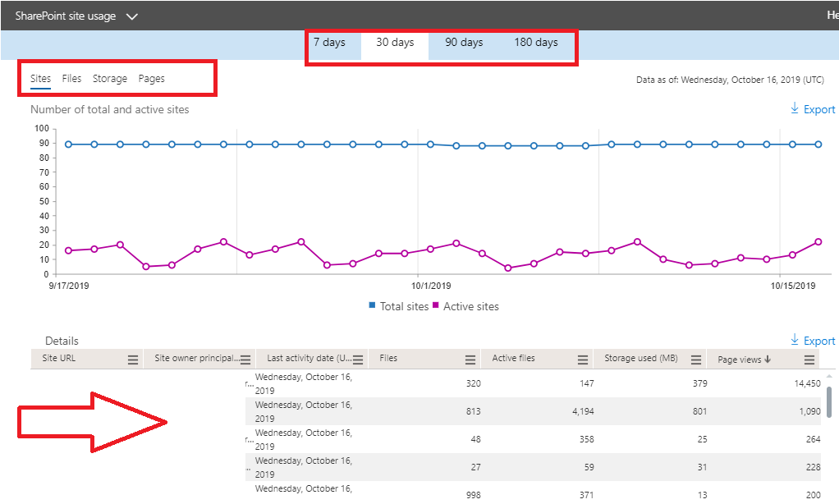Click the download icon beside the Details Export
This screenshot has width=839, height=504.
(x=794, y=340)
